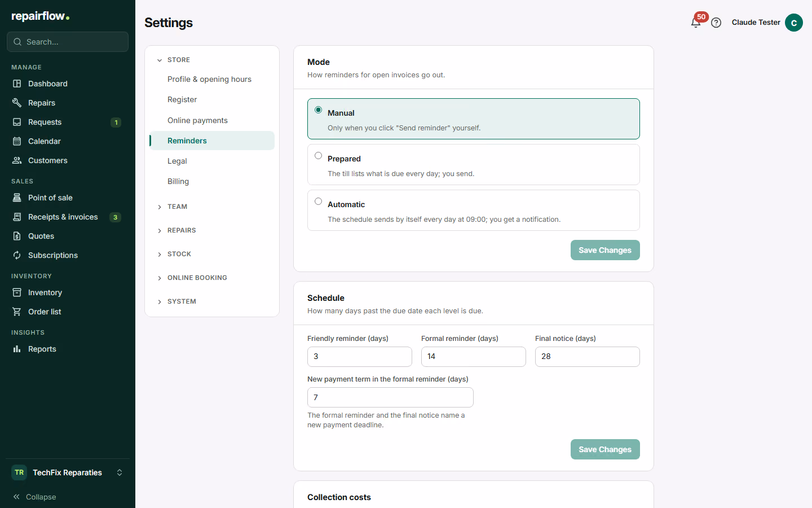Click the Formal reminder days field
This screenshot has height=508, width=812.
click(474, 357)
